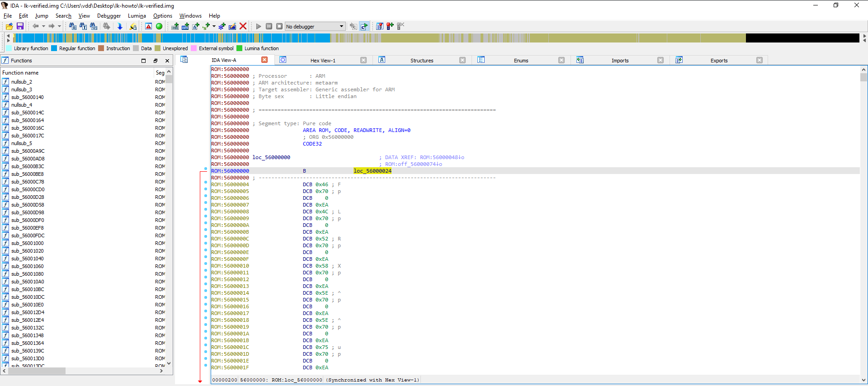Switch to the Hex View-1 tab
Screen dimensions: 868x386
[323, 61]
